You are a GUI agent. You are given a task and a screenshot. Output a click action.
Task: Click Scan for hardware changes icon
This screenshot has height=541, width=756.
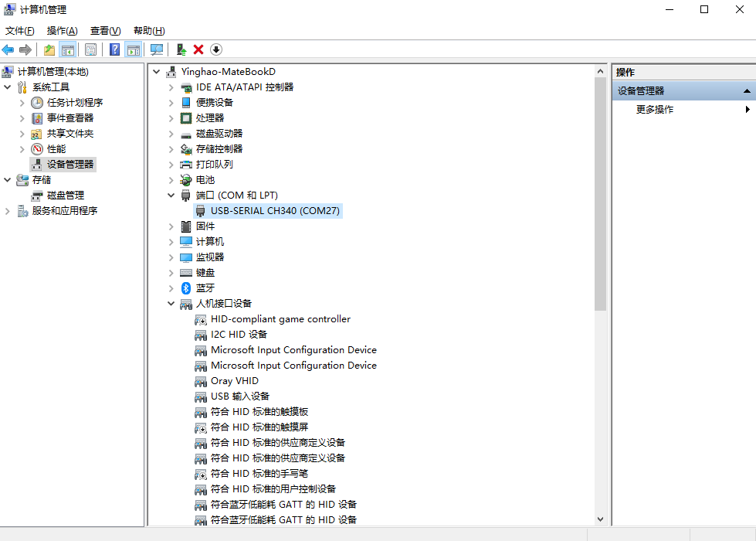pyautogui.click(x=157, y=49)
